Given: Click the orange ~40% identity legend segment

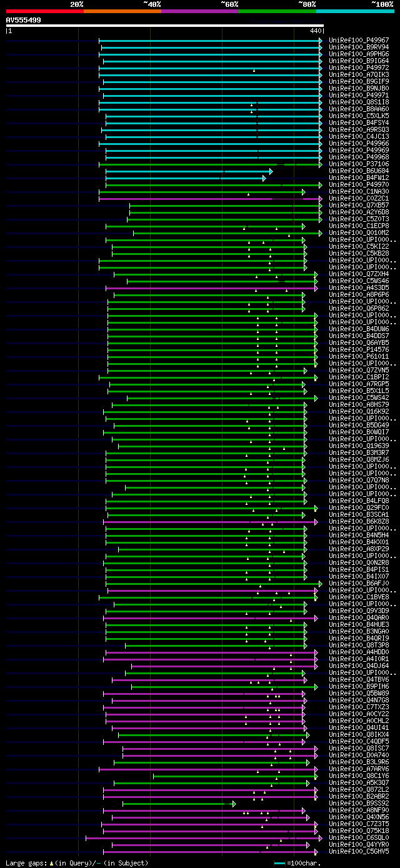Looking at the screenshot, I should coord(122,11).
